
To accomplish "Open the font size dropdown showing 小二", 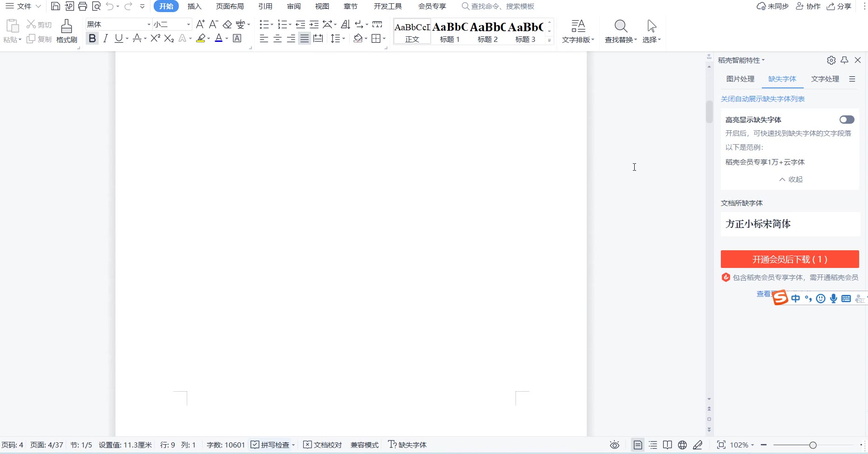I will (x=189, y=24).
